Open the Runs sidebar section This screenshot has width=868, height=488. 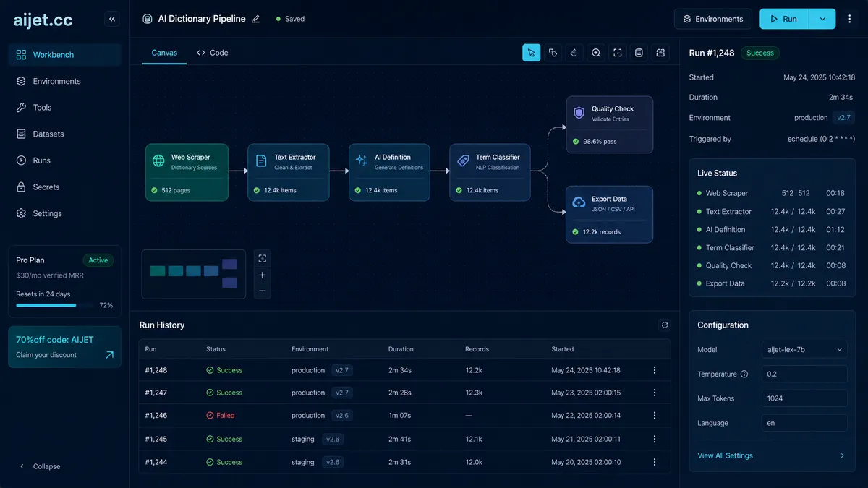(x=65, y=160)
